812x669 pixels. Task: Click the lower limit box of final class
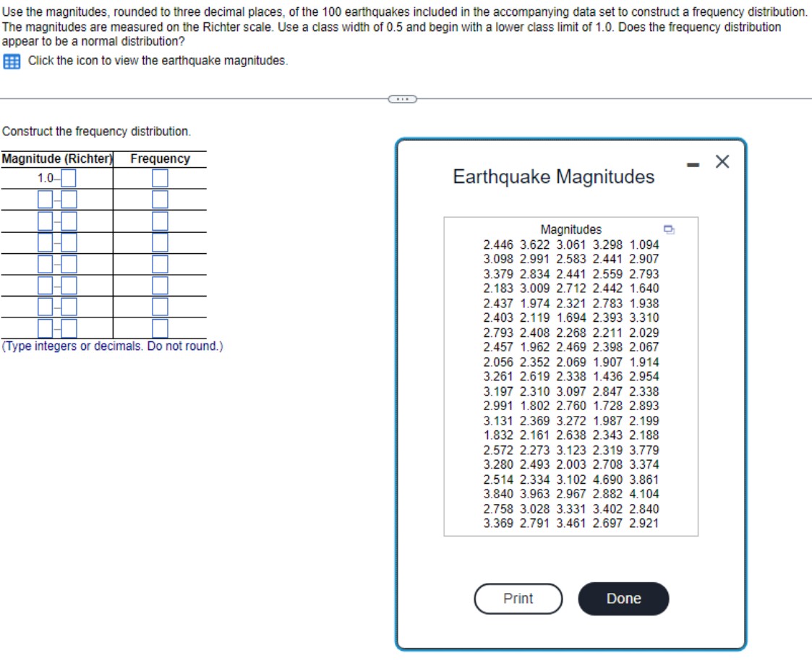click(x=45, y=328)
